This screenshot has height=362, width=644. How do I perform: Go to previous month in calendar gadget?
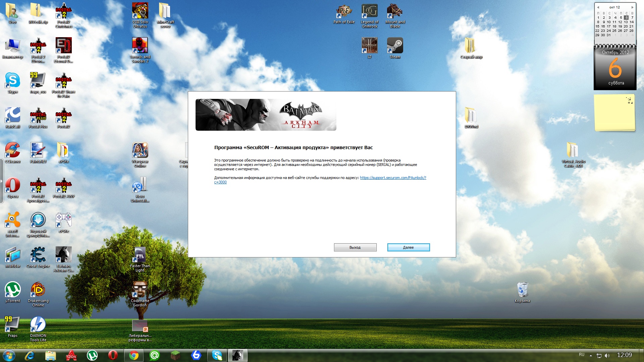[598, 7]
